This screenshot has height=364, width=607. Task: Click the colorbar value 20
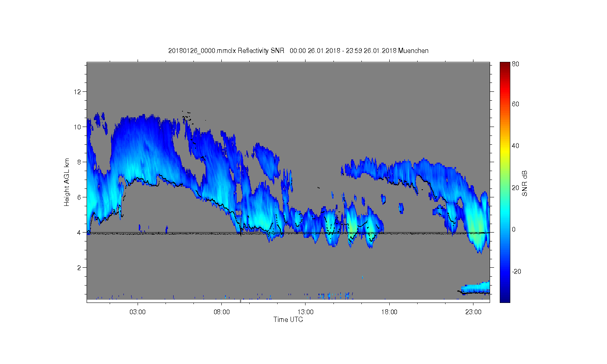(516, 188)
